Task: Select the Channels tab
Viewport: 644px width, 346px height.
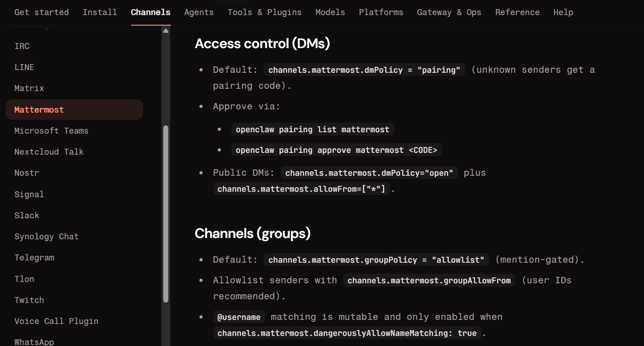Action: [x=150, y=12]
